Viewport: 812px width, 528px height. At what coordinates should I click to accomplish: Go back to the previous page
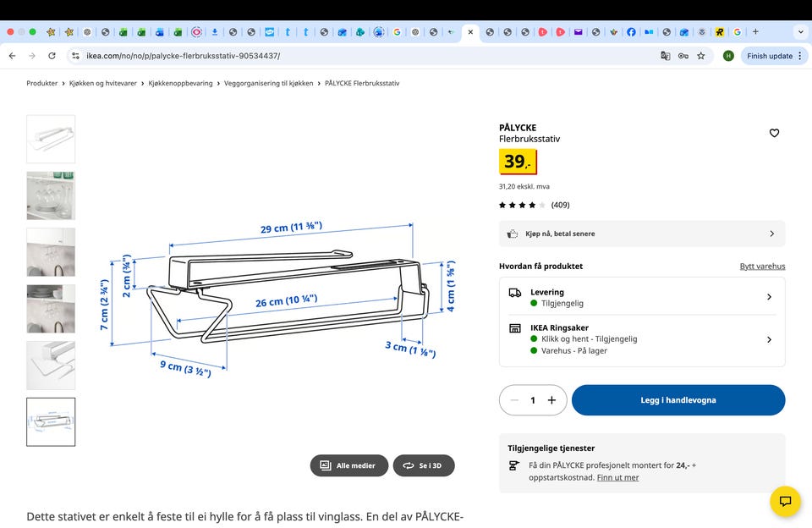(x=13, y=56)
